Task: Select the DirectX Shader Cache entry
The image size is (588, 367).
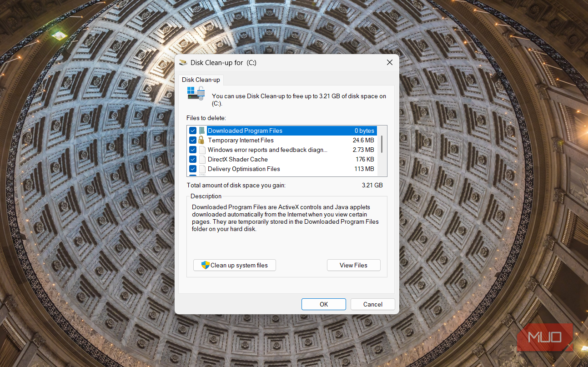Action: [238, 159]
